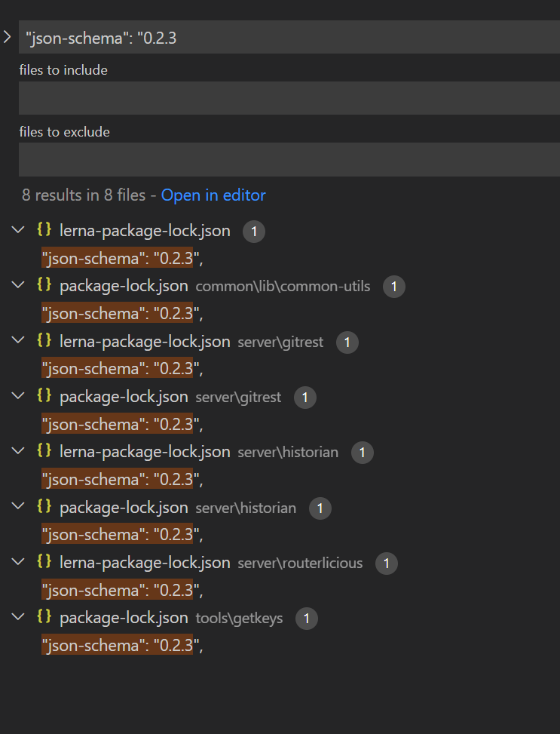Screen dimensions: 560x734
Task: Select lerna-package-lock.json file name for server\routerlicious
Action: click(145, 563)
